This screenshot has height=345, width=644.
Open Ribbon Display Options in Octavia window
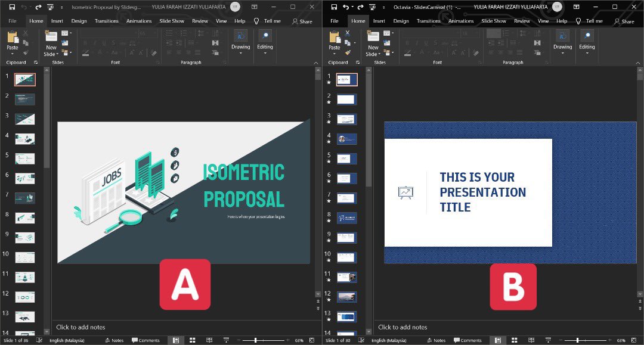[576, 7]
